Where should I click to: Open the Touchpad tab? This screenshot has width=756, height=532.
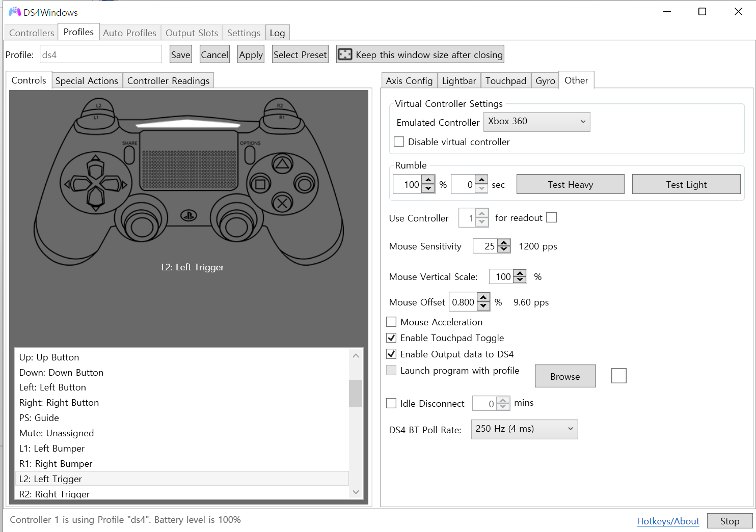click(x=506, y=80)
